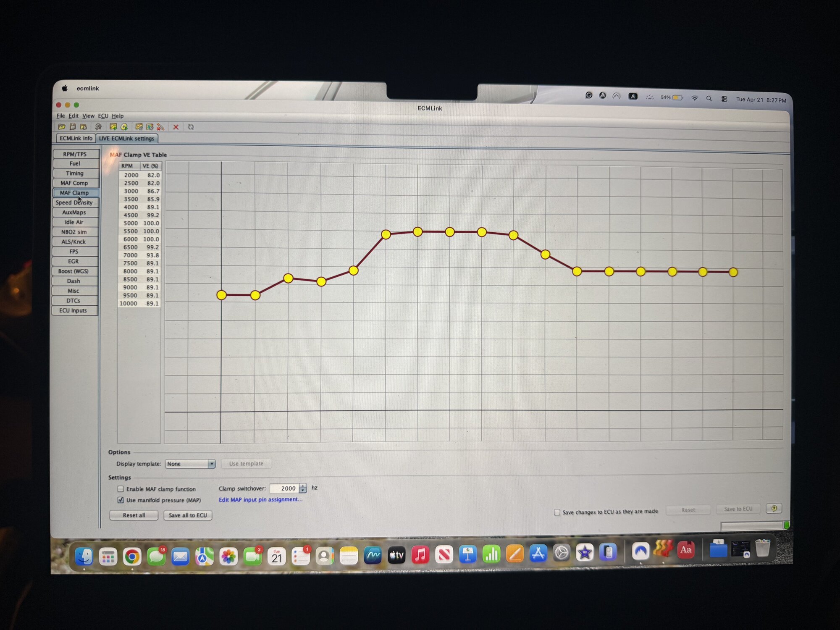Open the Edit menu
The height and width of the screenshot is (630, 840).
[73, 116]
